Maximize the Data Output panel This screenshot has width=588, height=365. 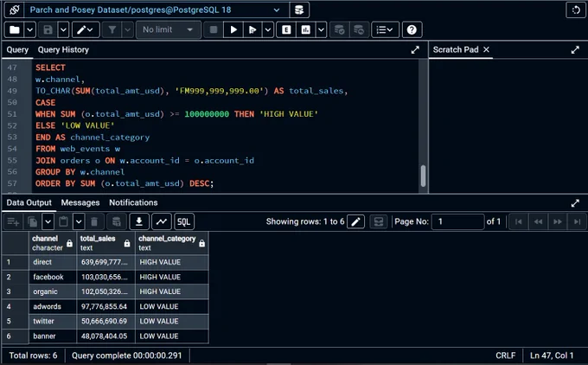[575, 203]
